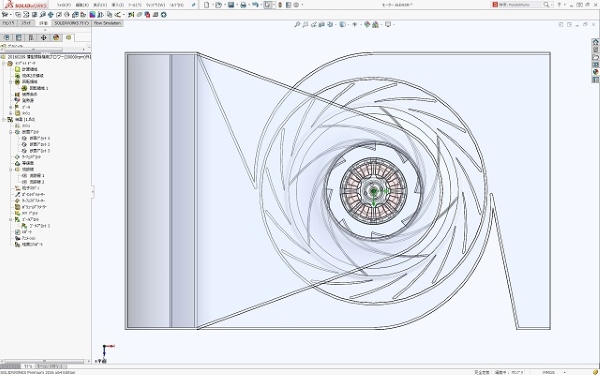The image size is (600, 375).
Task: Click the feature tree horizontal scrollbar
Action: pos(45,361)
